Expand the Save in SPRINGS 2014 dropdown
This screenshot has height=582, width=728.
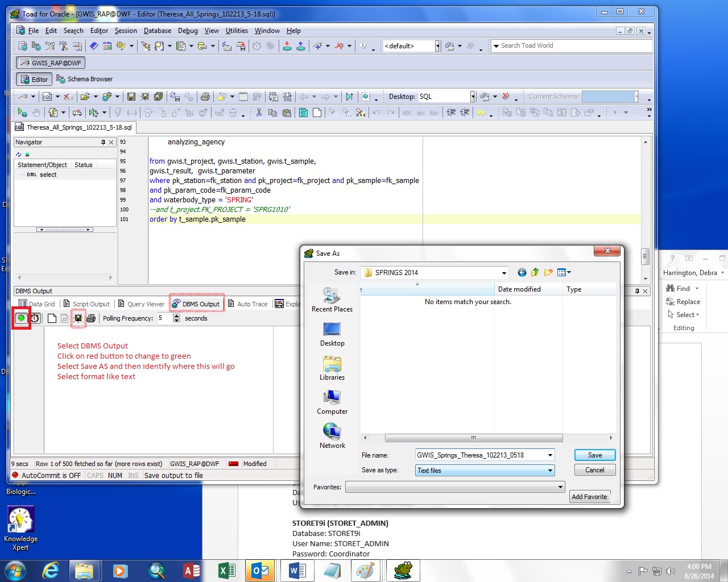pyautogui.click(x=504, y=273)
